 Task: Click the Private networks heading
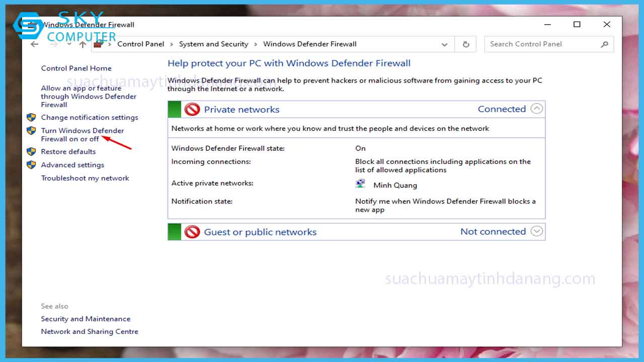[x=242, y=109]
